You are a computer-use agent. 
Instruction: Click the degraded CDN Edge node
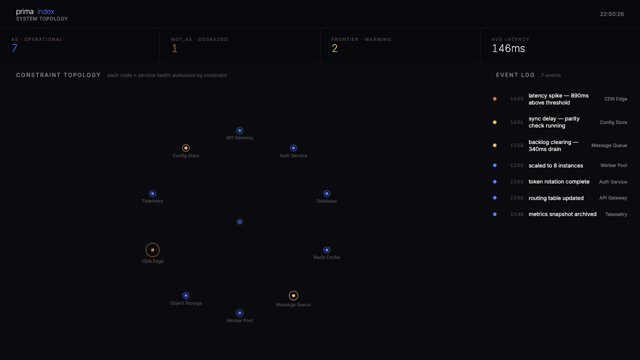152,250
